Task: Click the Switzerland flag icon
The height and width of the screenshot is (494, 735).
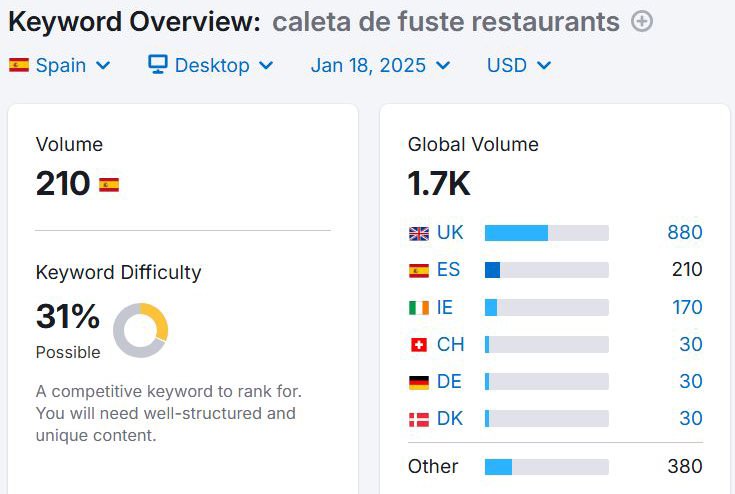Action: (x=419, y=345)
